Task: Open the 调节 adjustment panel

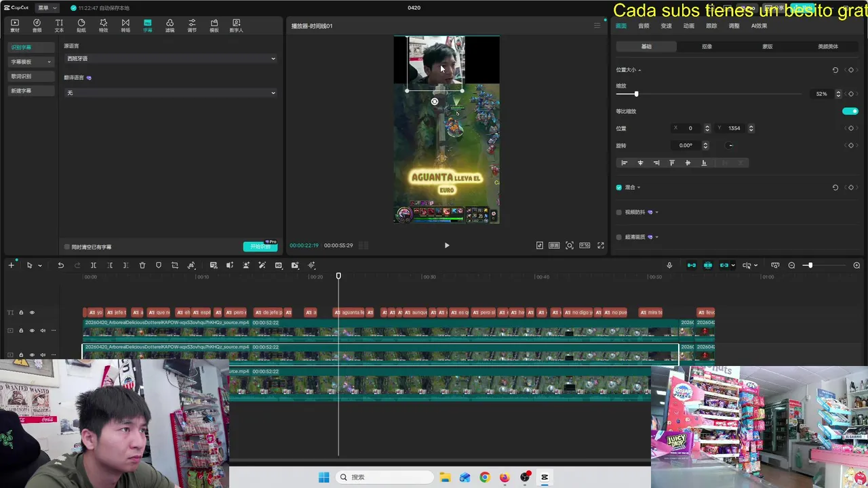Action: coord(192,26)
